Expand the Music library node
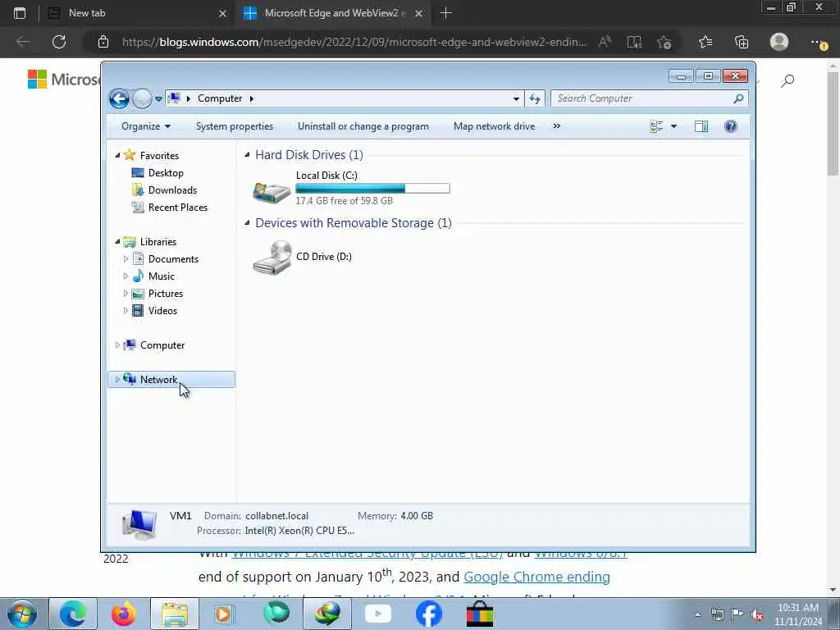This screenshot has height=630, width=840. click(x=126, y=276)
